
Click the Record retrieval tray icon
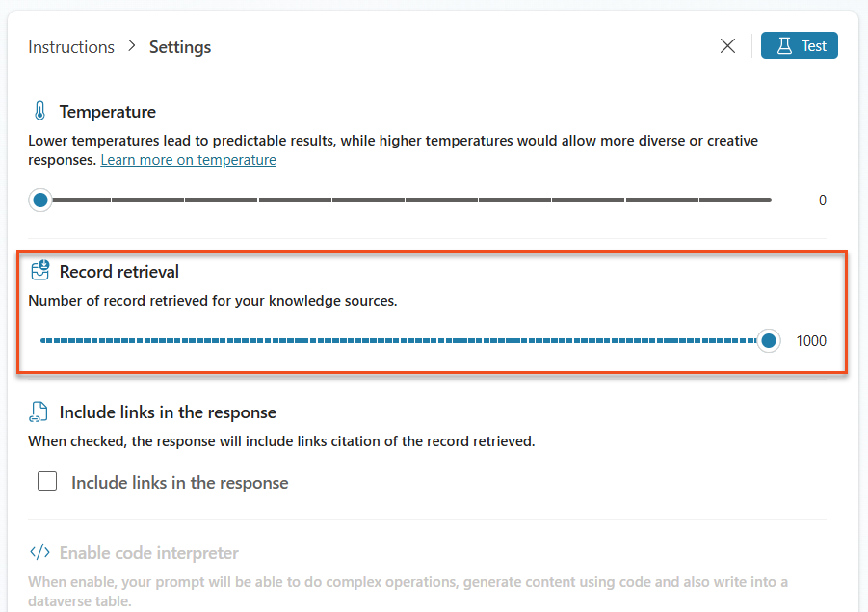tap(39, 271)
